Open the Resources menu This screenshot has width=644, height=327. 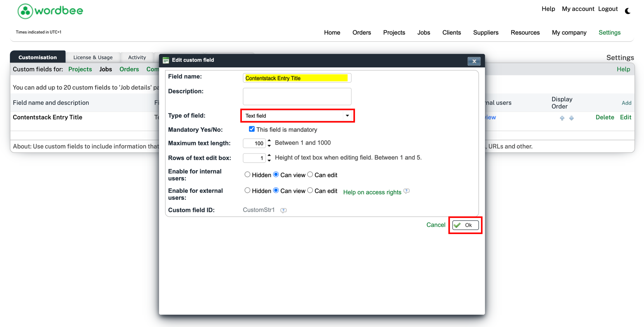pyautogui.click(x=525, y=33)
